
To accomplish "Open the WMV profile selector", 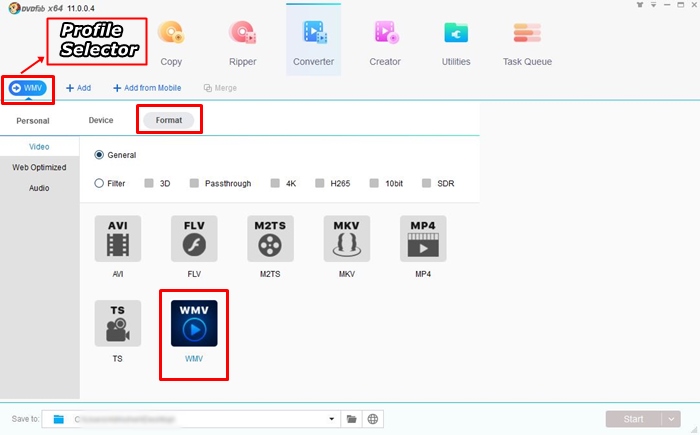I will pos(28,88).
